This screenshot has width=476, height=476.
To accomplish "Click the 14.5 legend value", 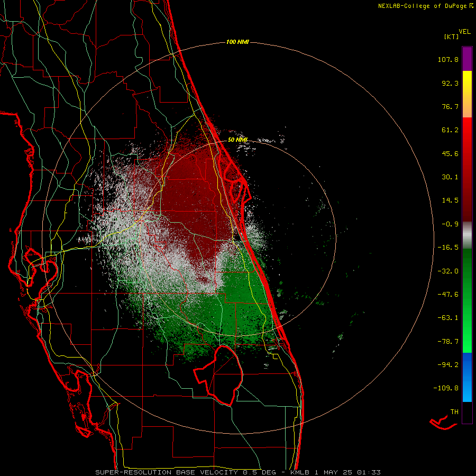I will [450, 200].
